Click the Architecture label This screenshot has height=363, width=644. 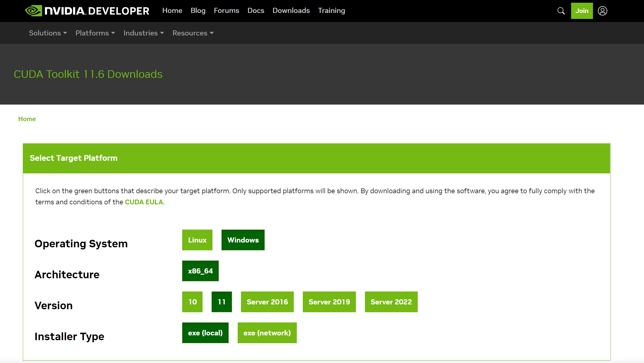67,275
